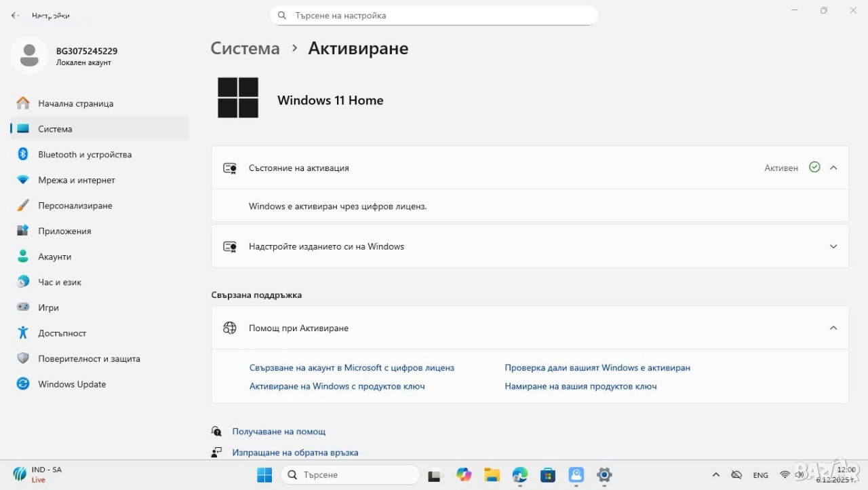Click the back arrow in Settings header
This screenshot has width=868, height=490.
click(15, 15)
